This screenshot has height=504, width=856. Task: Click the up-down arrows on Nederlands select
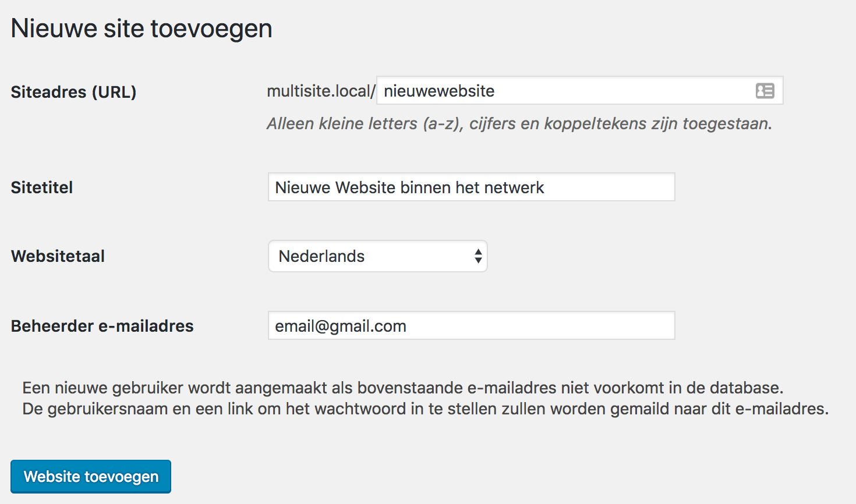click(478, 256)
